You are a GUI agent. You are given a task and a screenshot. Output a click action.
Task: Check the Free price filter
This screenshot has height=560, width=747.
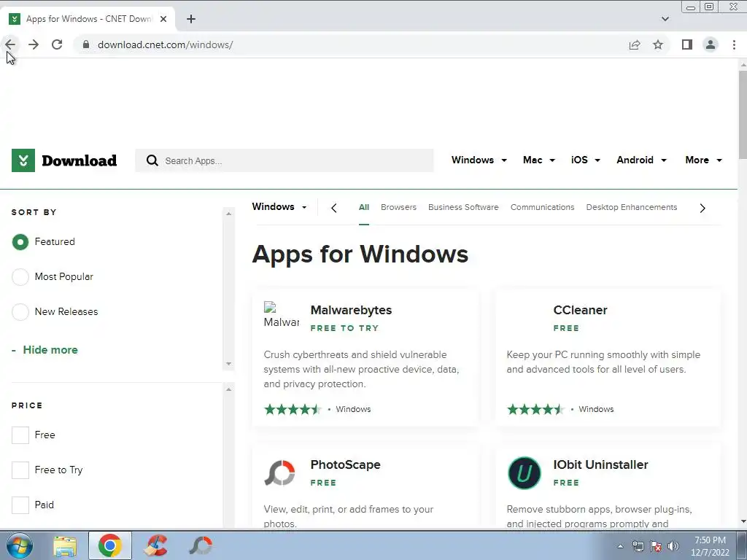[20, 435]
